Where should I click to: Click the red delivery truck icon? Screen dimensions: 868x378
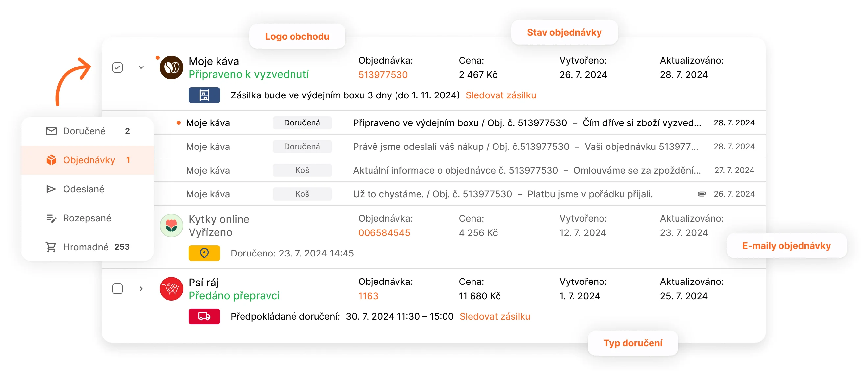coord(204,316)
